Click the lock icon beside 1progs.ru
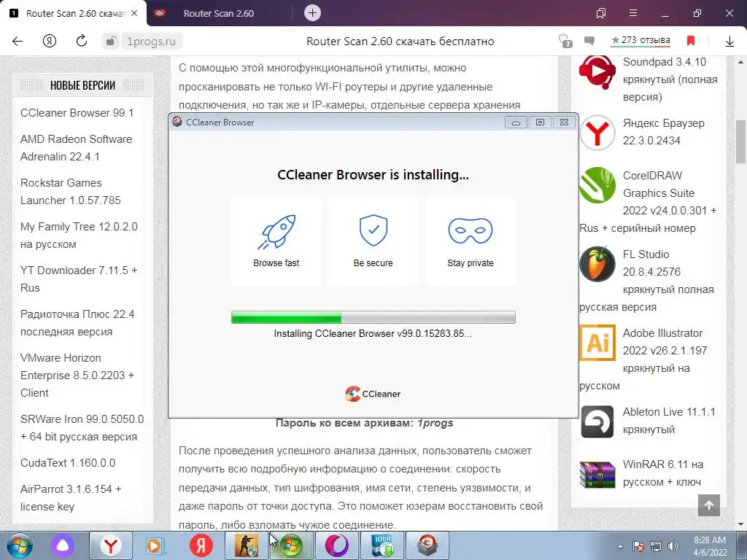747x560 pixels. [110, 42]
